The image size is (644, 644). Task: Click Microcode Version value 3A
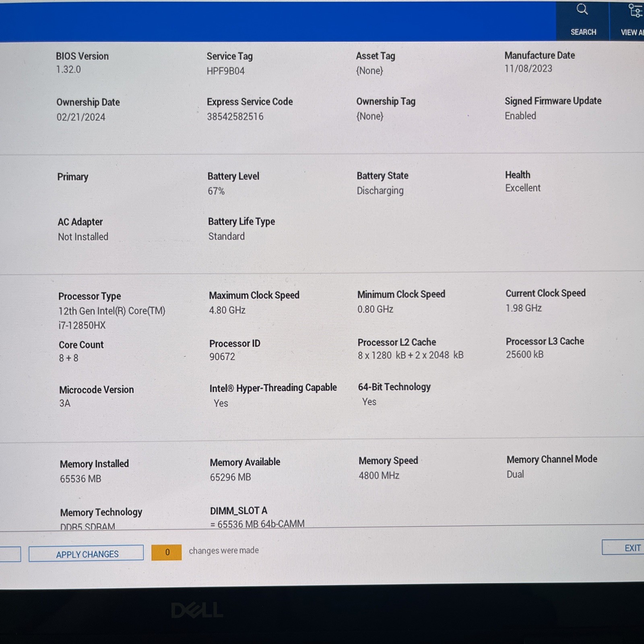65,403
